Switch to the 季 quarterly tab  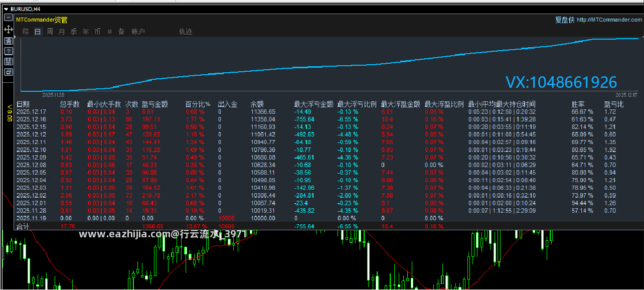pyautogui.click(x=74, y=32)
